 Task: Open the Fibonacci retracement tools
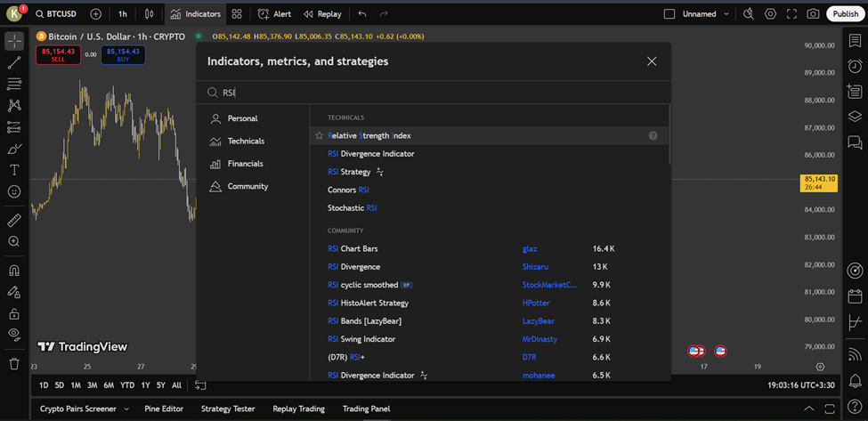coord(14,84)
